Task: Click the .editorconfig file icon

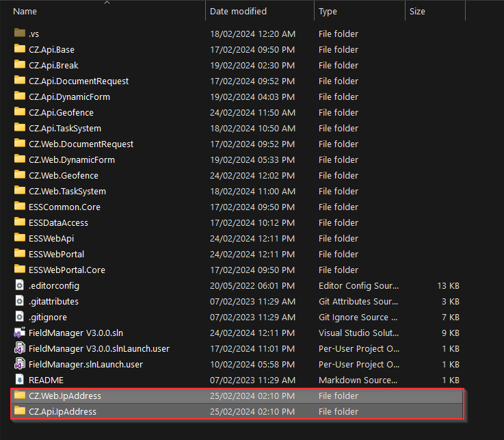Action: [x=20, y=285]
